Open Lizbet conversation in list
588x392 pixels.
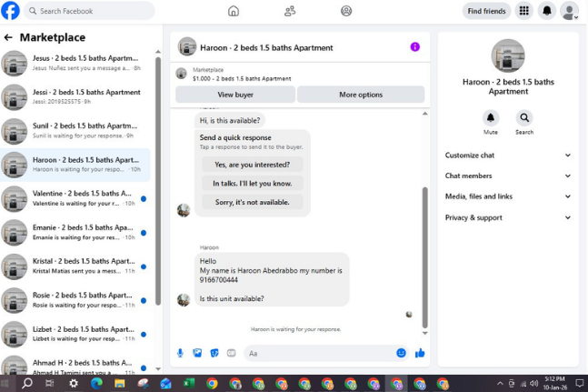click(75, 334)
